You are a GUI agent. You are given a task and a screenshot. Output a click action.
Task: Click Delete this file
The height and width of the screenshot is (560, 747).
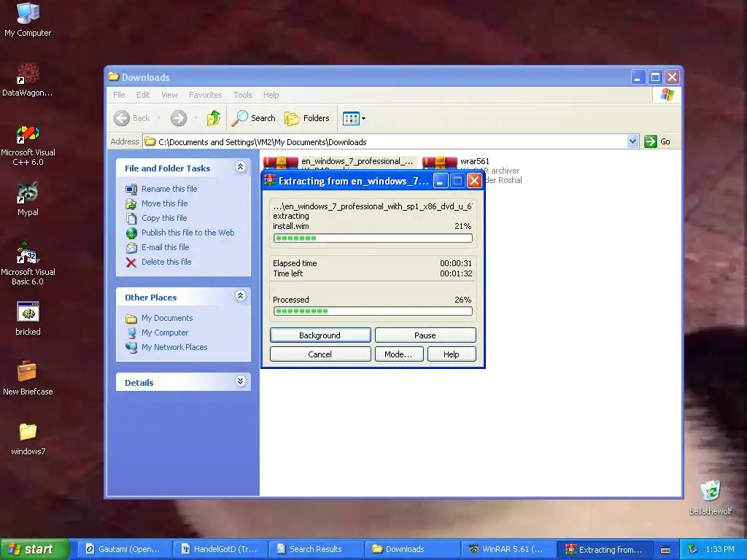pos(158,262)
